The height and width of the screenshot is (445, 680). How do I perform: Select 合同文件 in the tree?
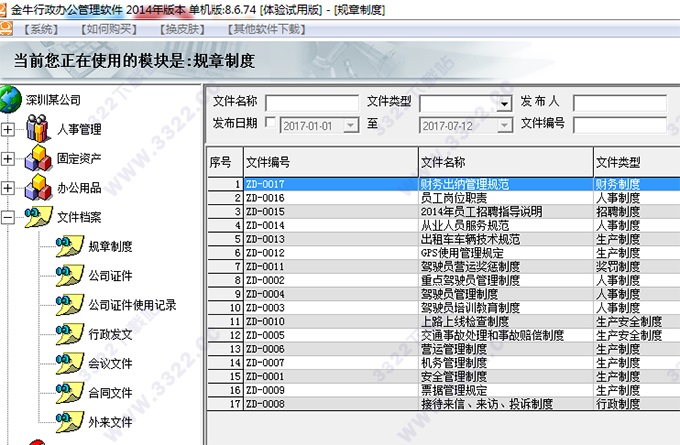coord(110,393)
